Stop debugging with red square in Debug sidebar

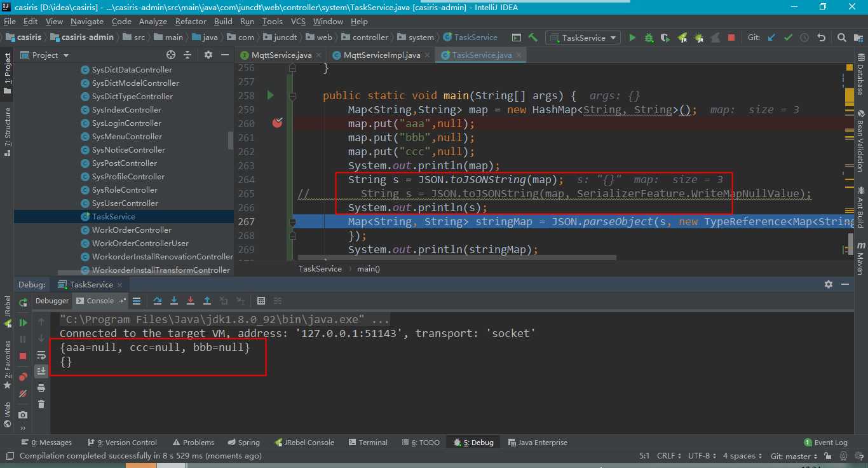(x=23, y=356)
